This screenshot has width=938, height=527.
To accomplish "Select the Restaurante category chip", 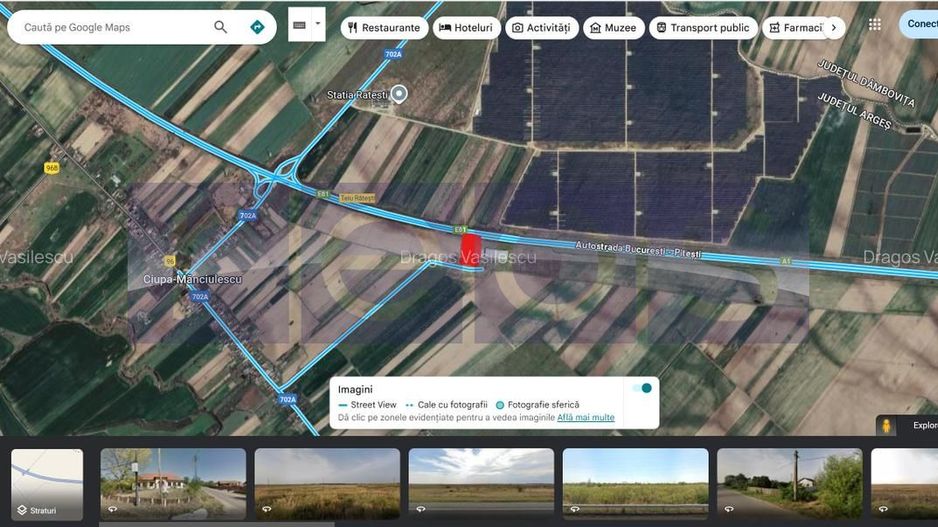I will pos(384,28).
